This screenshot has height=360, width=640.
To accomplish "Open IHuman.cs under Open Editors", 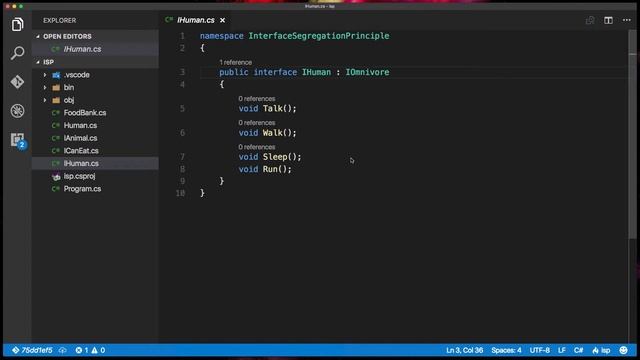I will coord(96,49).
